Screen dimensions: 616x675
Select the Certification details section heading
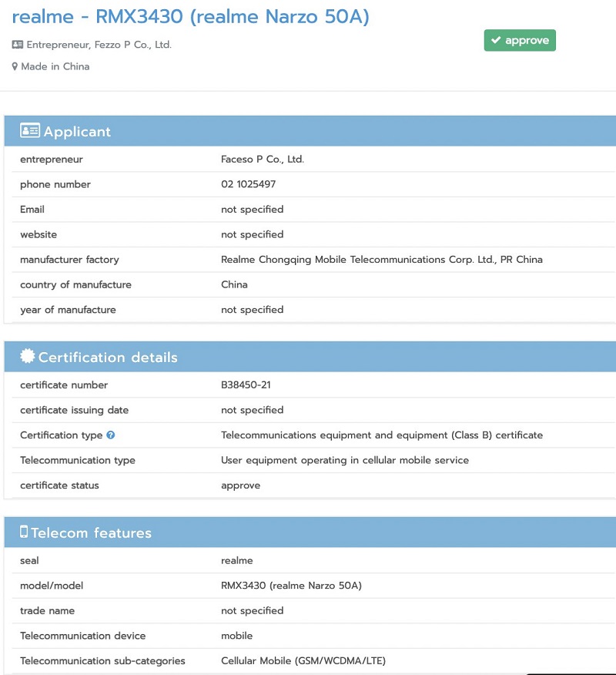tap(108, 358)
